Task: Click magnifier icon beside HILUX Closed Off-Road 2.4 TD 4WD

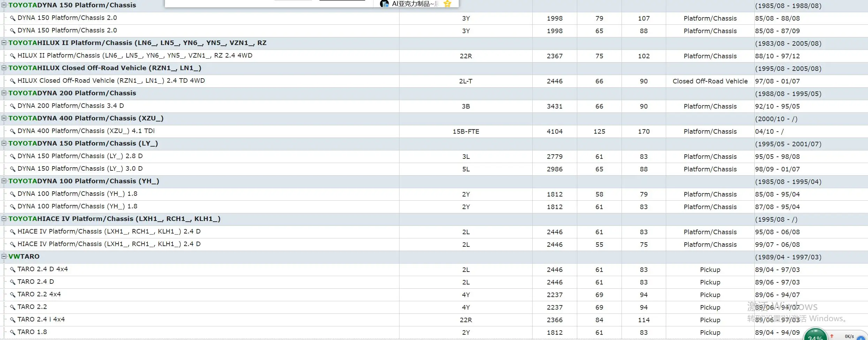Action: tap(13, 81)
